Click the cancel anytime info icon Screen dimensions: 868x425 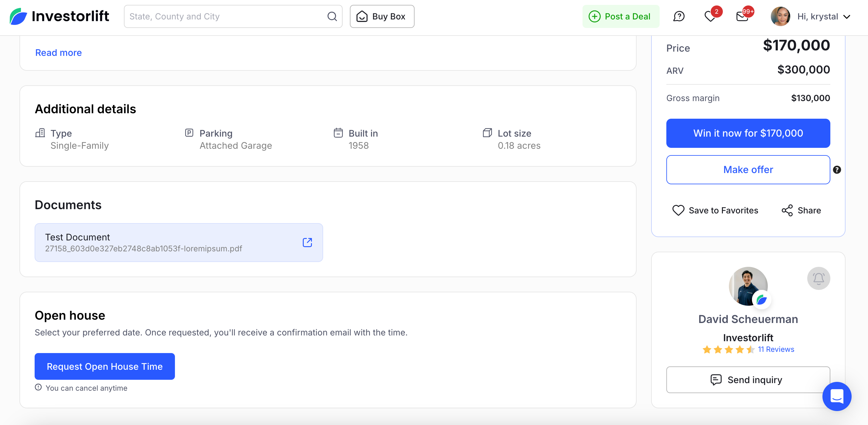pos(38,387)
